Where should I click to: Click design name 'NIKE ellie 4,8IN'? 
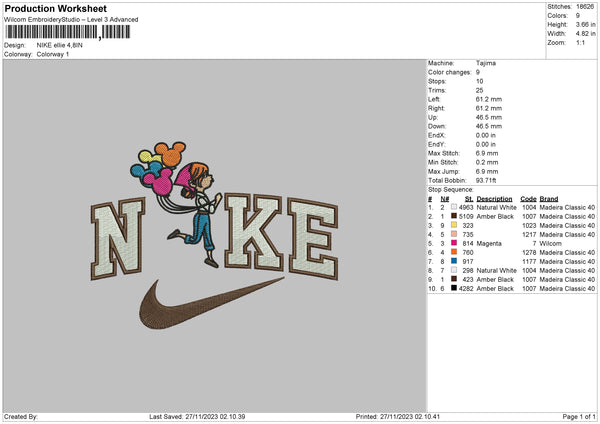[x=59, y=45]
